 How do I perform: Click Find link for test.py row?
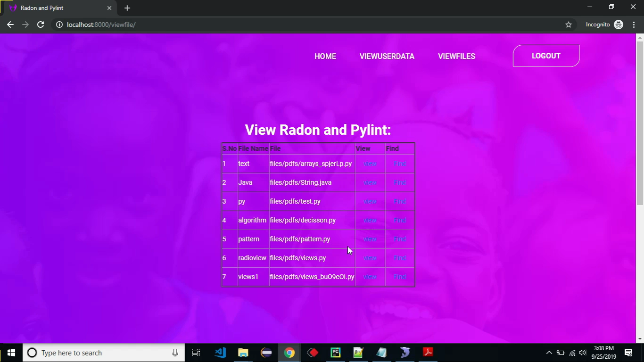pyautogui.click(x=399, y=201)
